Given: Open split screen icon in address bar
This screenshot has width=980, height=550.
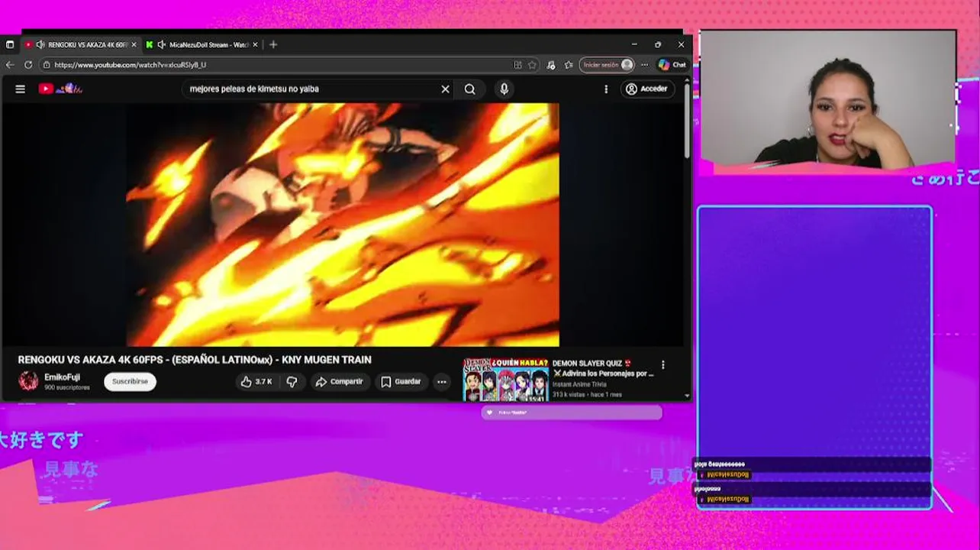Looking at the screenshot, I should click(517, 65).
